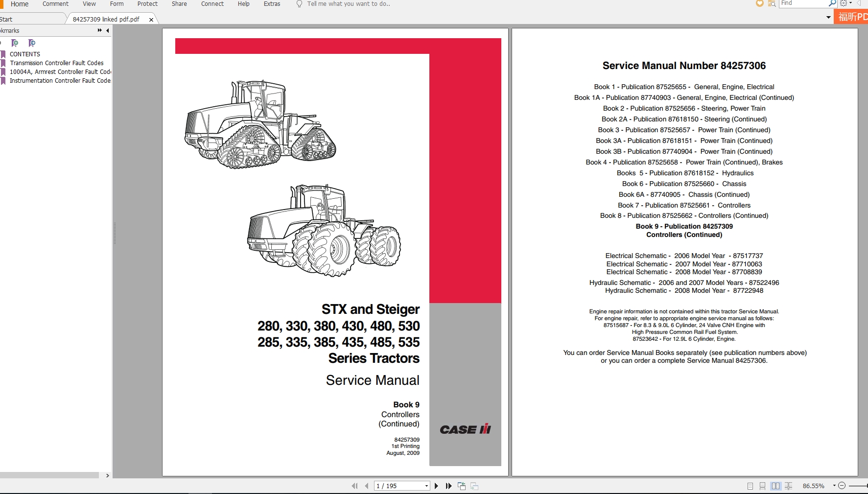868x494 pixels.
Task: Click the search magnifier icon in Find box
Action: [832, 3]
